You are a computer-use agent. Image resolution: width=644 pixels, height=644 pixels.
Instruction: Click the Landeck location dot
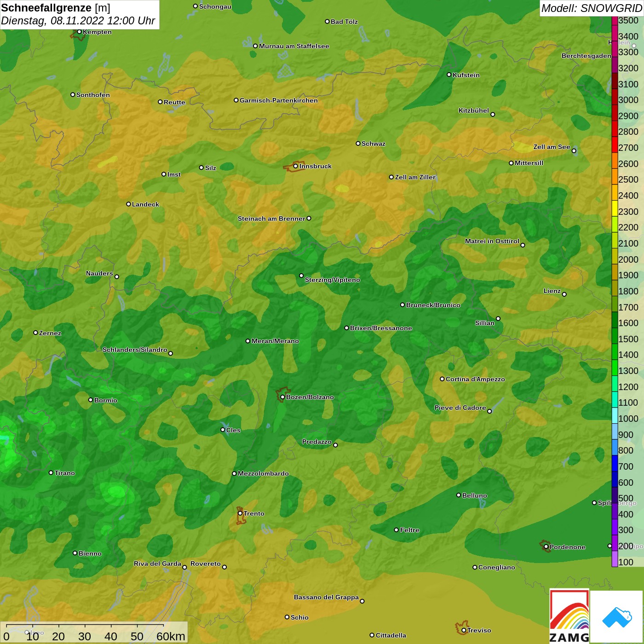(x=128, y=204)
